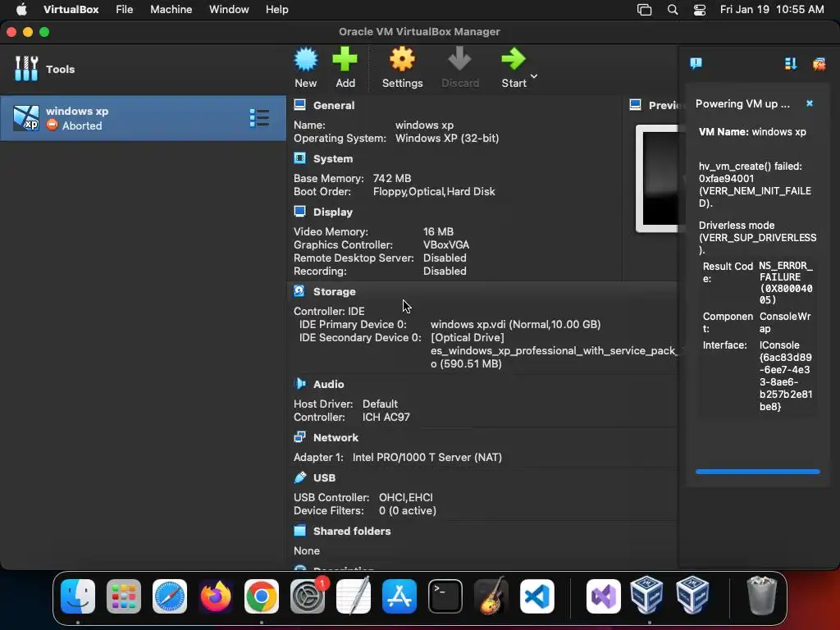This screenshot has width=840, height=630.
Task: Open the Apple menu
Action: (x=21, y=9)
